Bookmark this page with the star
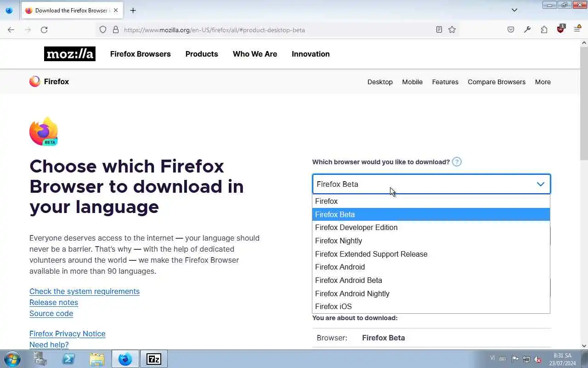 [452, 29]
